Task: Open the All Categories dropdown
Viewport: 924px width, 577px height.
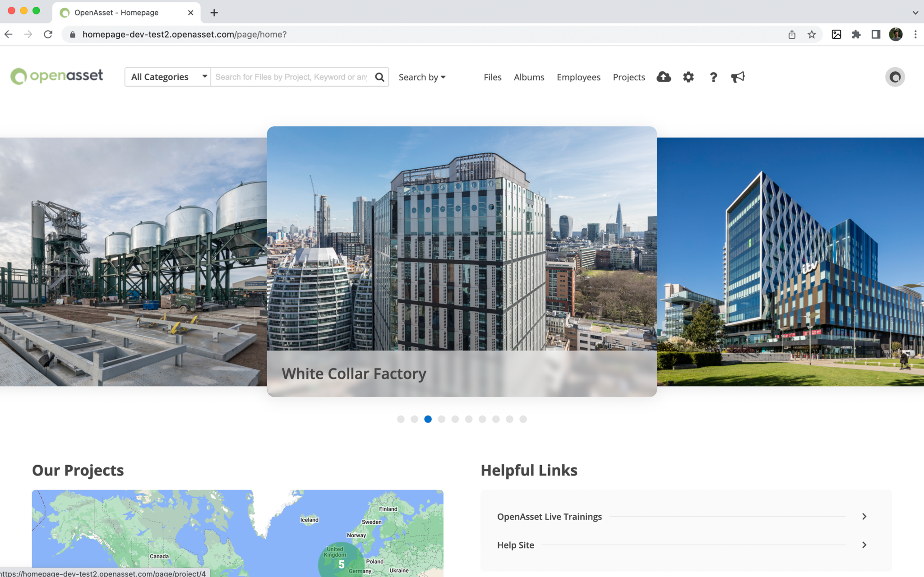Action: coord(167,77)
